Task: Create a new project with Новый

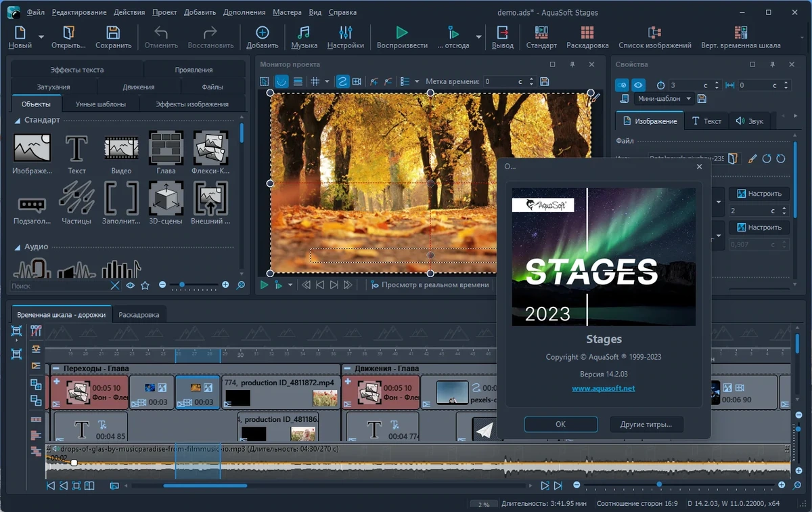Action: (x=20, y=37)
